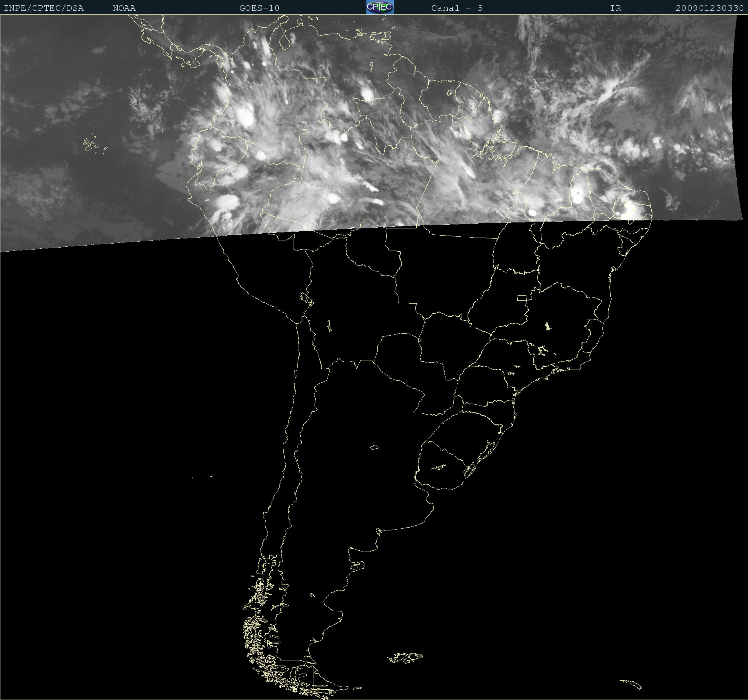
Task: Click the 200901230330 timestamp
Action: coord(709,8)
